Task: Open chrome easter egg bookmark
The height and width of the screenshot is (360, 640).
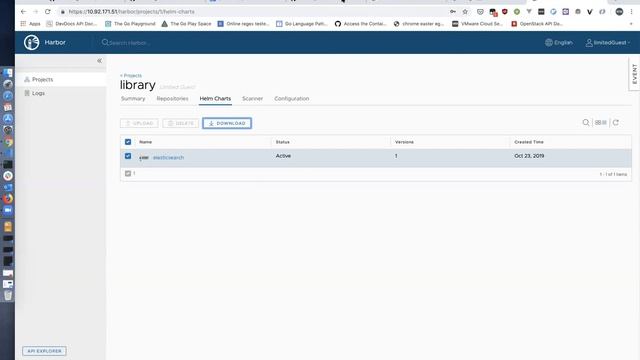Action: click(419, 24)
